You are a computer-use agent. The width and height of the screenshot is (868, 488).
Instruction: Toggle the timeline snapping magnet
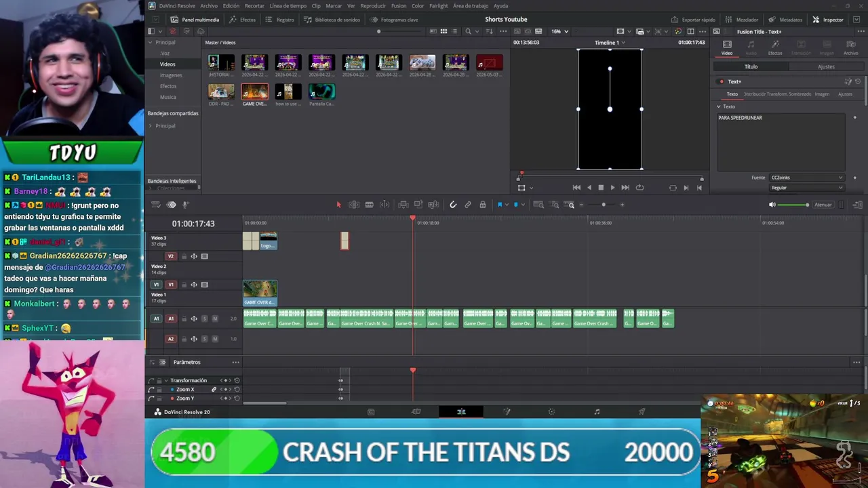[453, 205]
